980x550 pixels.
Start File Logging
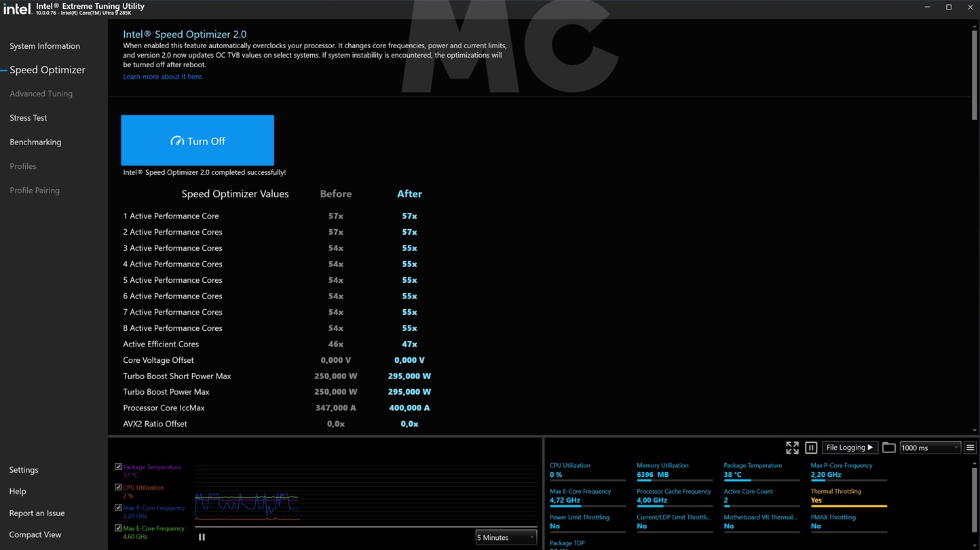tap(849, 448)
